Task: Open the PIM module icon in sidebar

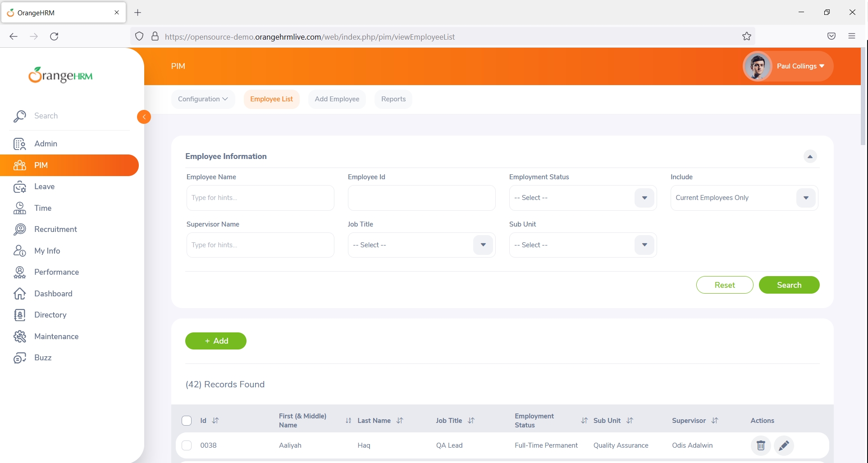Action: coord(20,165)
